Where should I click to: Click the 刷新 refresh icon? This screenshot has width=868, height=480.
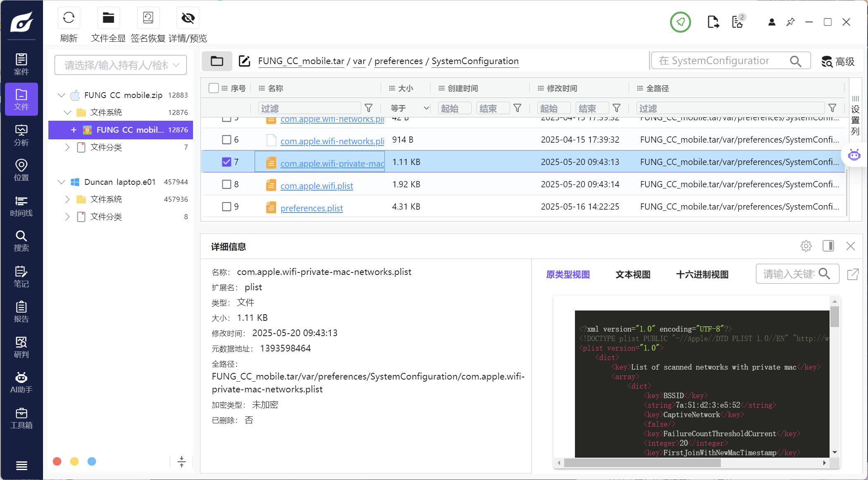pos(69,18)
